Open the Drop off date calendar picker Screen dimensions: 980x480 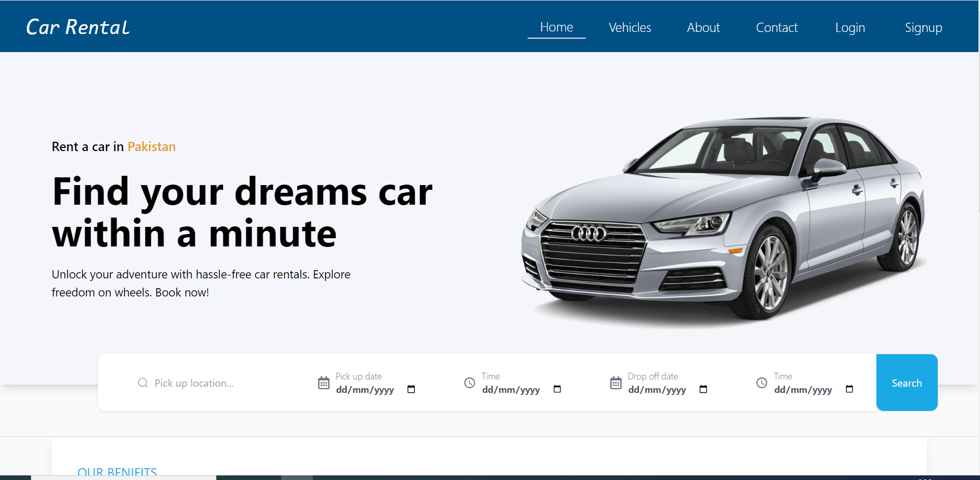pos(703,389)
